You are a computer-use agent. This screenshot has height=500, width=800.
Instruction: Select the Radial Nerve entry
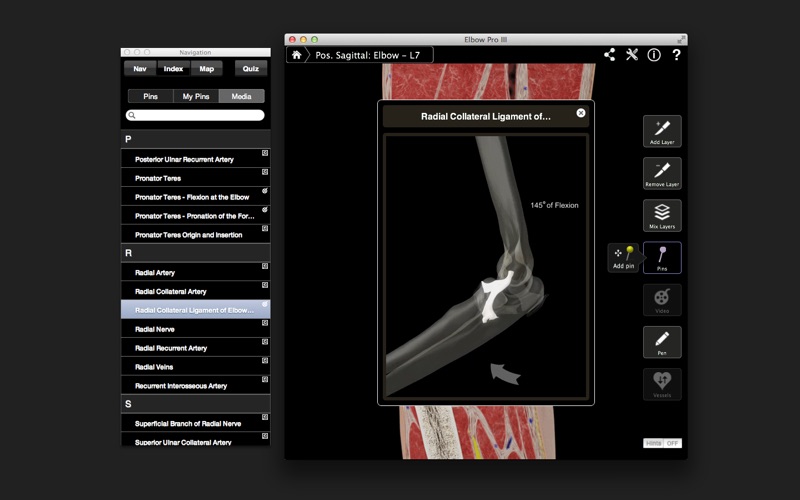pyautogui.click(x=195, y=329)
